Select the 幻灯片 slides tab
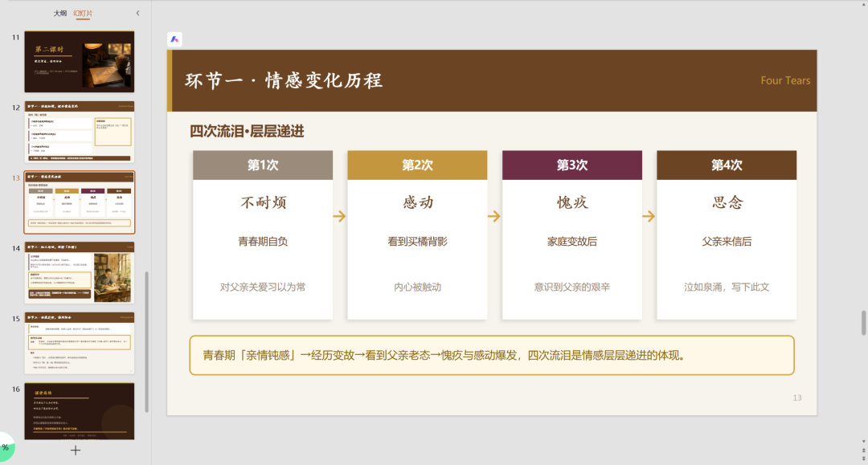868x465 pixels. (83, 14)
